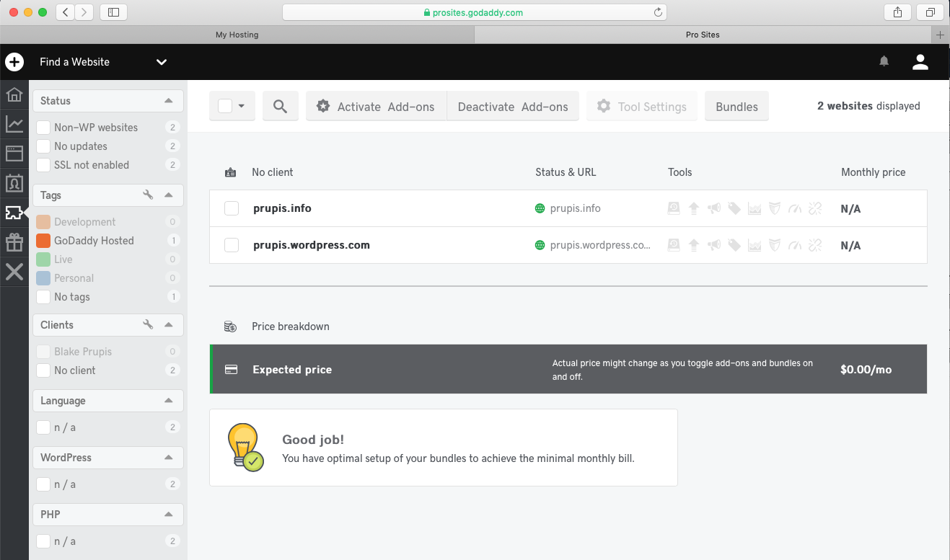The image size is (950, 560).
Task: Open the Find a Website dropdown
Action: (162, 62)
